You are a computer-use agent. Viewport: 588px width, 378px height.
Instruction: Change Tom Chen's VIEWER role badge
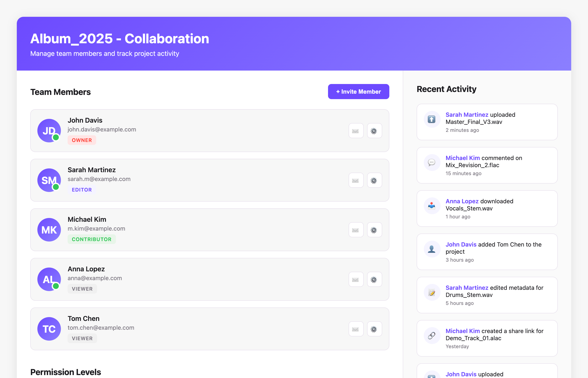pos(82,338)
